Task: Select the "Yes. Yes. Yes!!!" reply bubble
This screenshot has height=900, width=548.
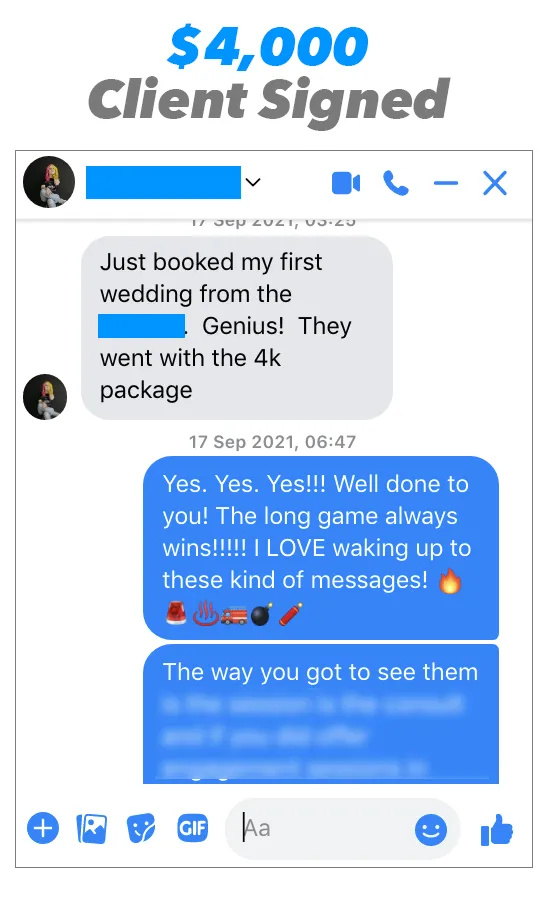Action: [321, 548]
